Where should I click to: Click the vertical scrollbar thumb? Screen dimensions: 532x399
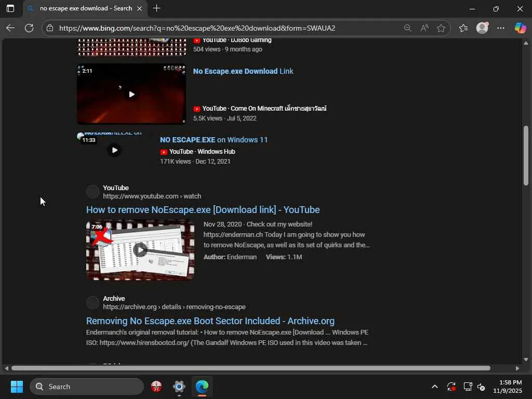click(x=526, y=155)
